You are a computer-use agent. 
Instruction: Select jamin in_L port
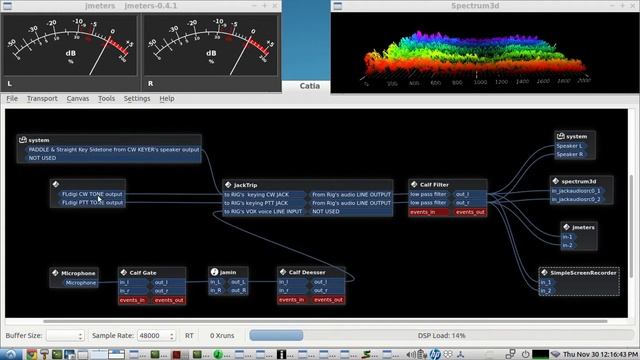point(217,282)
